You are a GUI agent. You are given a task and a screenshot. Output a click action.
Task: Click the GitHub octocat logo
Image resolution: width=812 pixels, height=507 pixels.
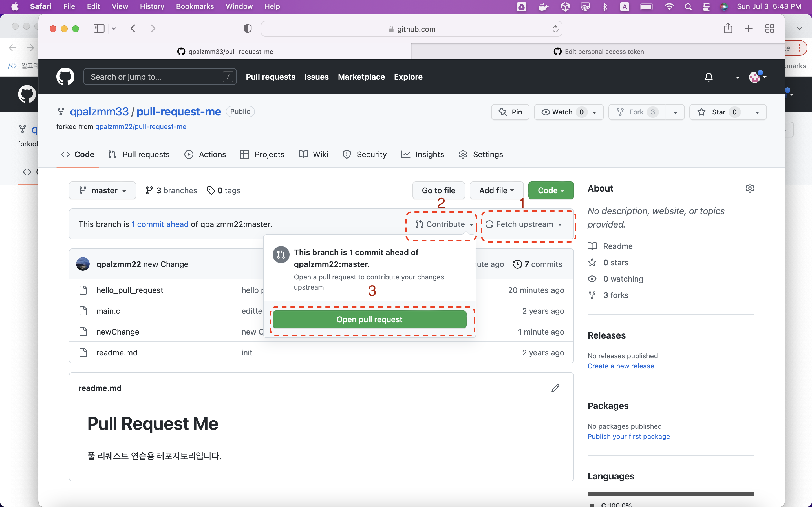point(65,77)
